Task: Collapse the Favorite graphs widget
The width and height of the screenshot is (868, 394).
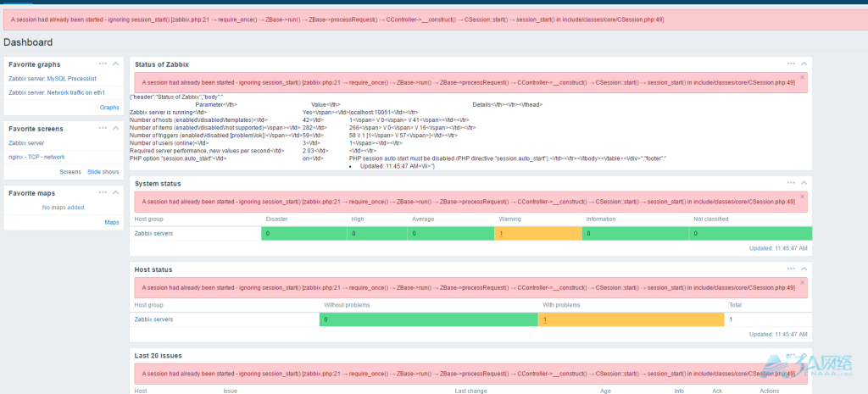Action: tap(115, 64)
